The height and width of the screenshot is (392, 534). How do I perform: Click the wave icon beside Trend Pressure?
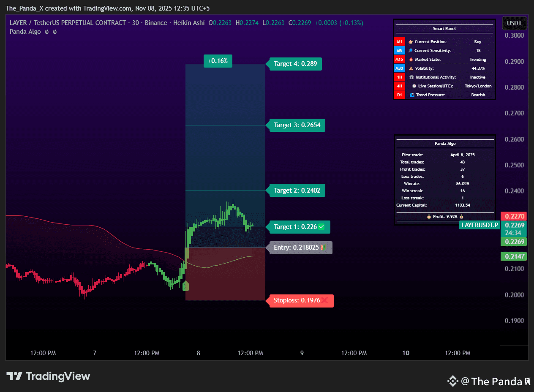coord(412,95)
